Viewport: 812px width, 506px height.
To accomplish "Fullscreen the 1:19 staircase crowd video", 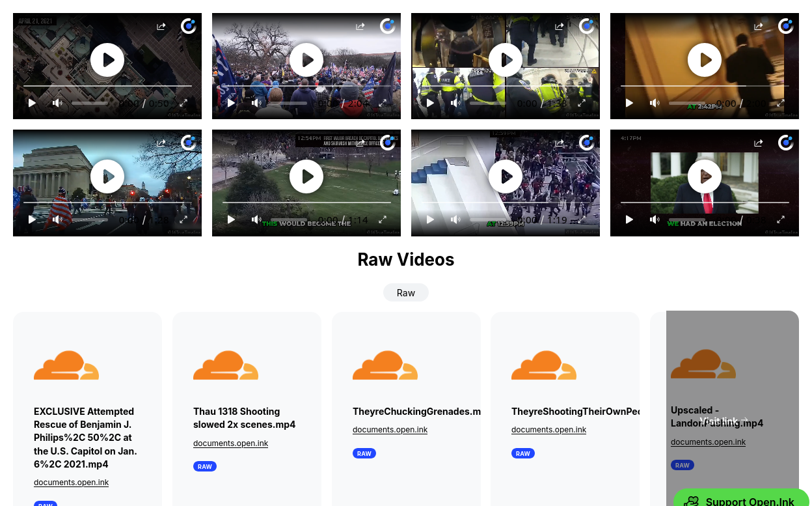I will tap(582, 219).
